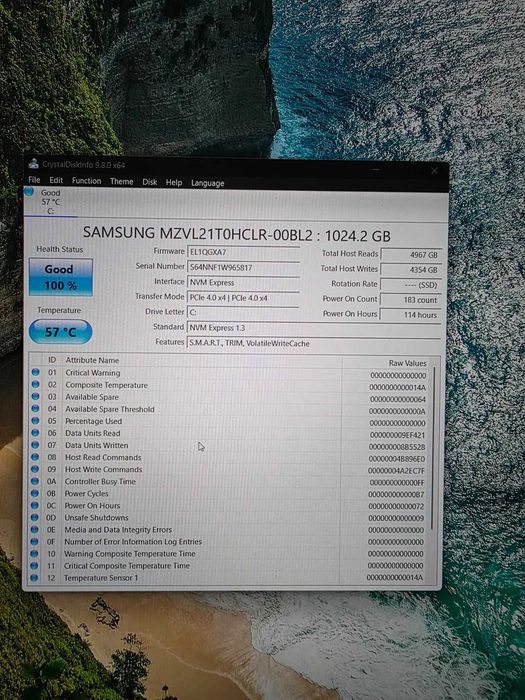Click the Good 100 % health status button
The image size is (525, 700).
(61, 277)
